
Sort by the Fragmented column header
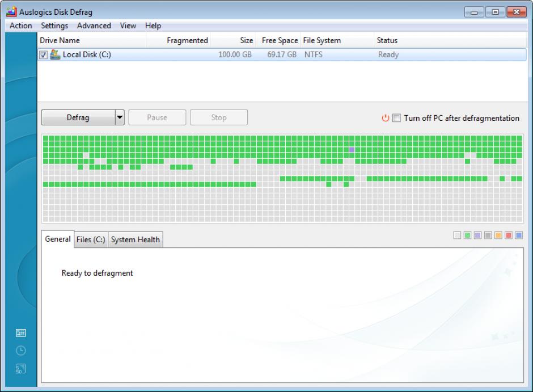(179, 40)
